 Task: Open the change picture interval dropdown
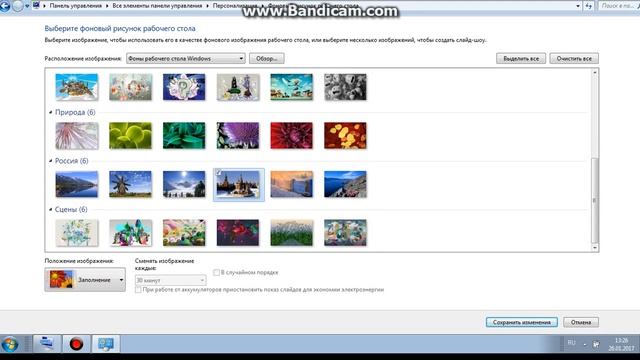171,280
